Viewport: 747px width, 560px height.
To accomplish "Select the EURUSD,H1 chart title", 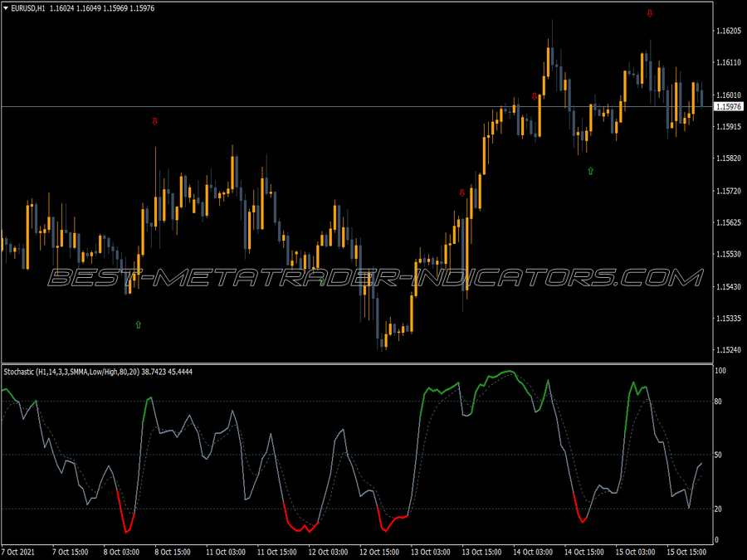I will click(28, 8).
